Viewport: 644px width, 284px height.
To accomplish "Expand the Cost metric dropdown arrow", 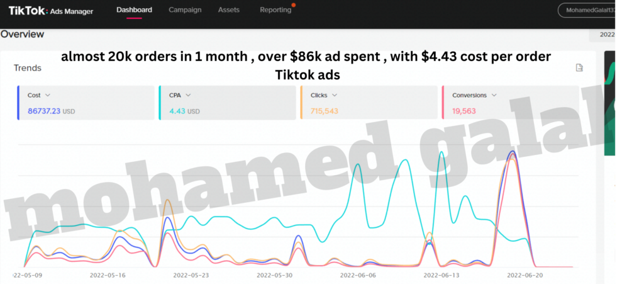I will point(48,95).
